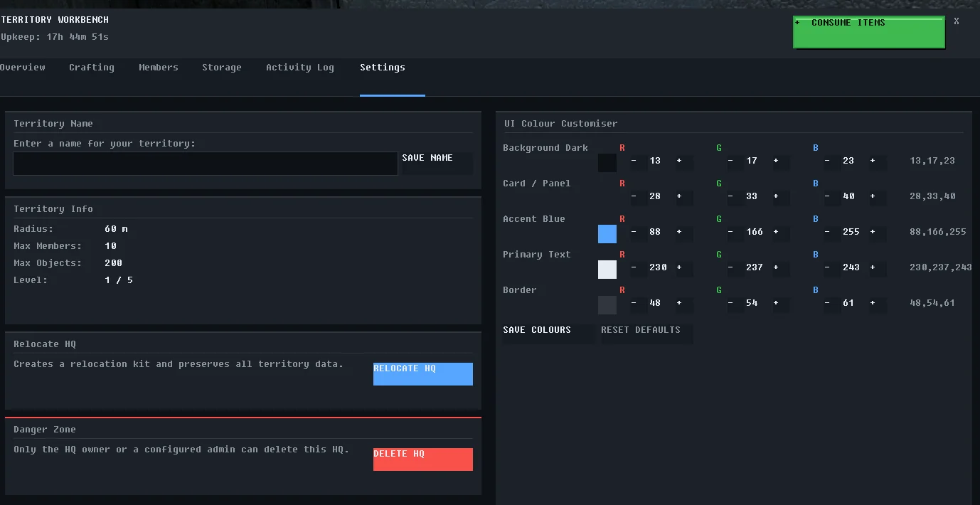Click the Border colour swatch
The height and width of the screenshot is (505, 980).
(607, 305)
